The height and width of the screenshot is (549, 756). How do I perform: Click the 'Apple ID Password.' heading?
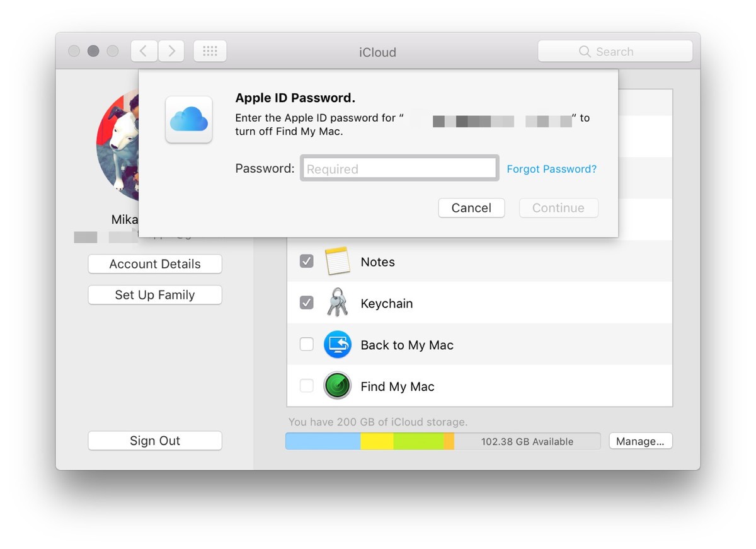pyautogui.click(x=295, y=98)
